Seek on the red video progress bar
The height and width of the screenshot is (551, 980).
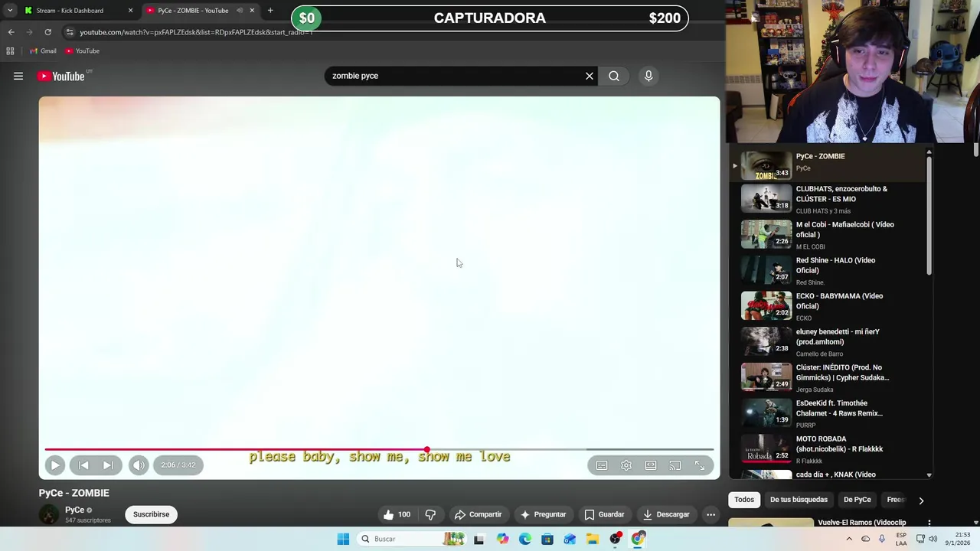(379, 450)
